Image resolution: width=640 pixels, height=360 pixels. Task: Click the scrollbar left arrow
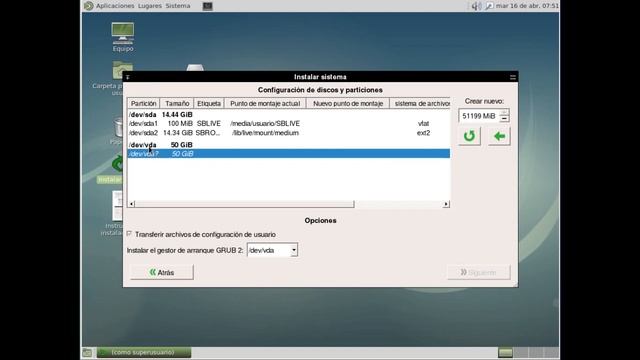click(x=131, y=204)
